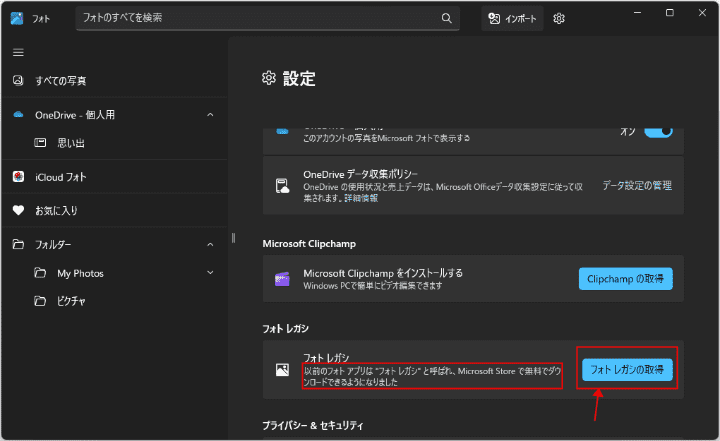Click the My Photos folder icon
The width and height of the screenshot is (720, 441).
[40, 273]
